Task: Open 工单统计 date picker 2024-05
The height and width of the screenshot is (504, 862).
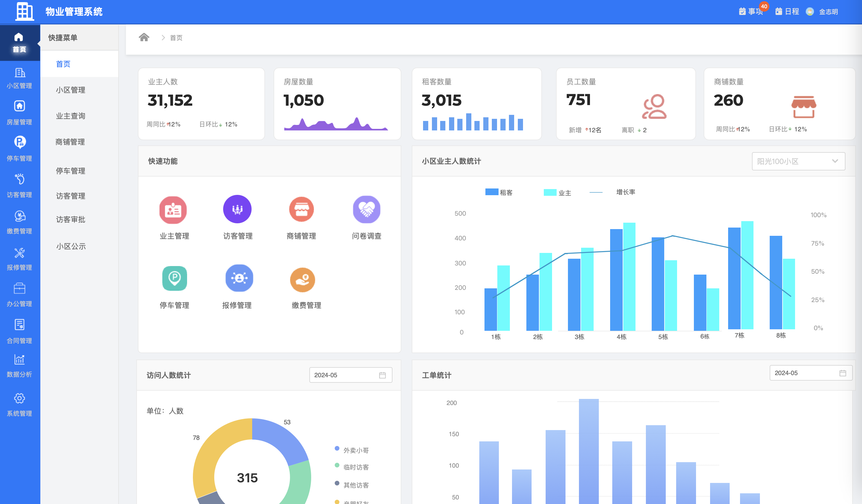Action: point(811,373)
